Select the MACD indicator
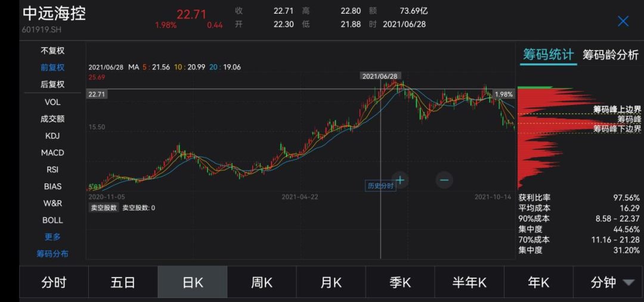 point(52,152)
